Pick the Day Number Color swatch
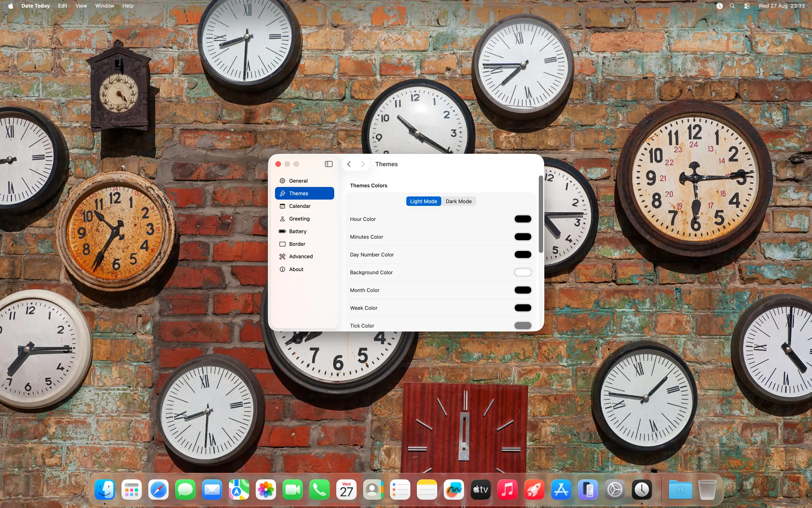The height and width of the screenshot is (508, 812). coord(522,254)
